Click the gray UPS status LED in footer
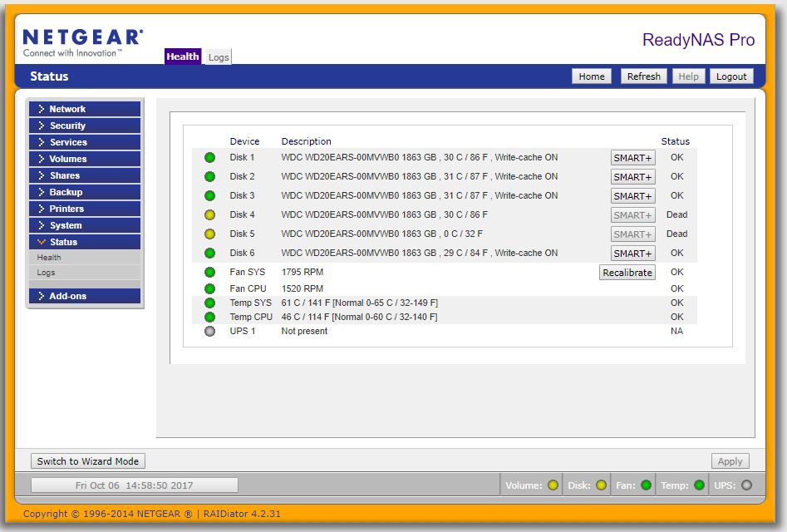The width and height of the screenshot is (787, 532). 746,485
